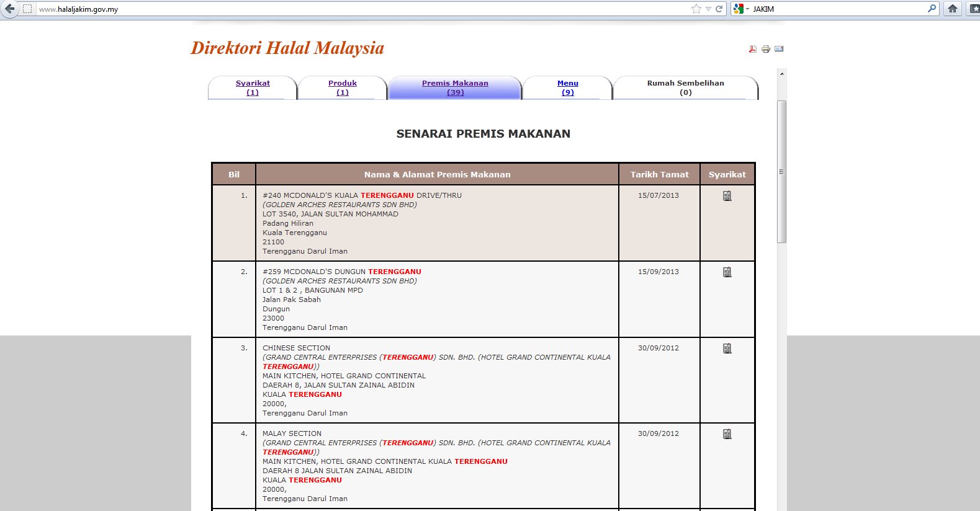Click the 'Padang Hiliran' address line
This screenshot has width=980, height=511.
tap(288, 223)
